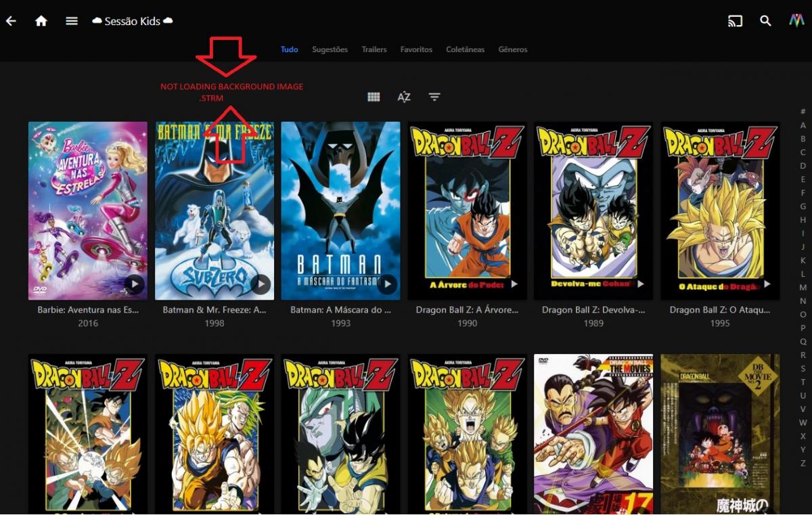The width and height of the screenshot is (812, 515).
Task: Open the Batman & Mr. Freeze title link
Action: click(x=215, y=310)
